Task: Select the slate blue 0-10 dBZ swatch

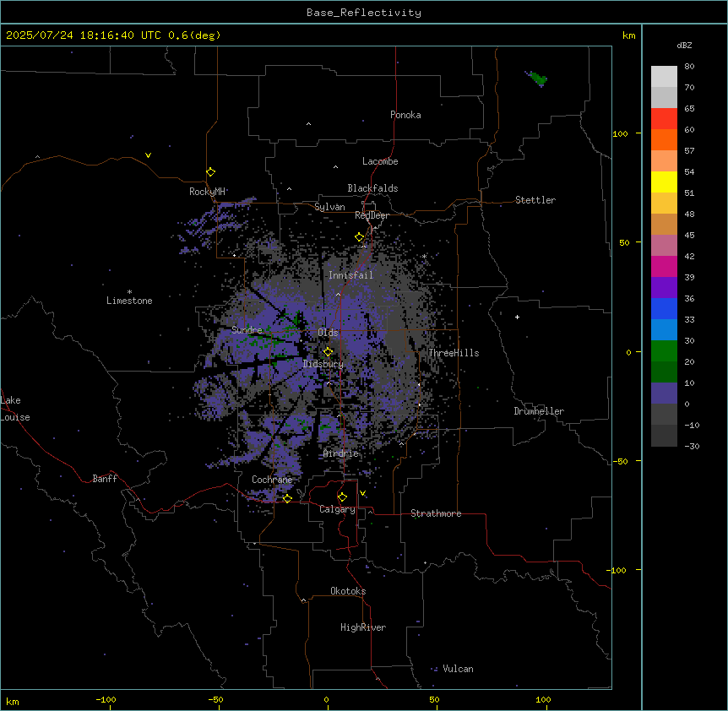Action: pos(664,393)
